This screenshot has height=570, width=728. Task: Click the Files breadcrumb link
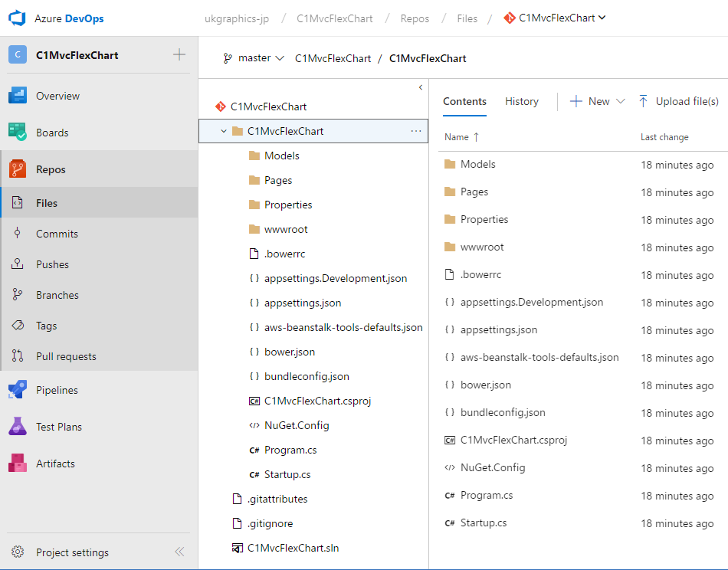pos(467,18)
